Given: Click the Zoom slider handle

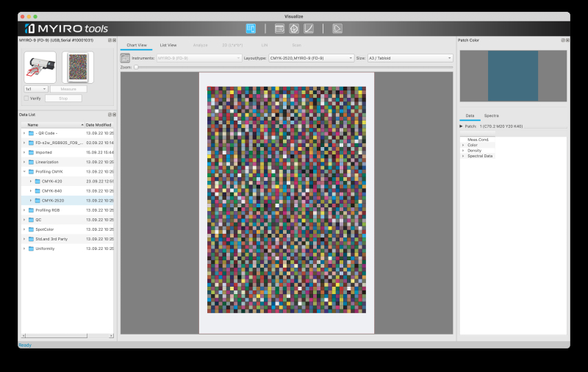Looking at the screenshot, I should [136, 67].
